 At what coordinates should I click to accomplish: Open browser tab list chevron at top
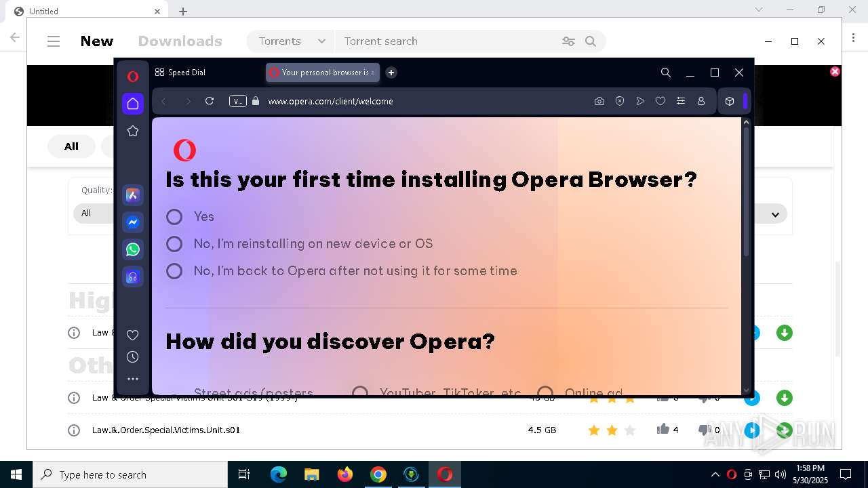759,9
